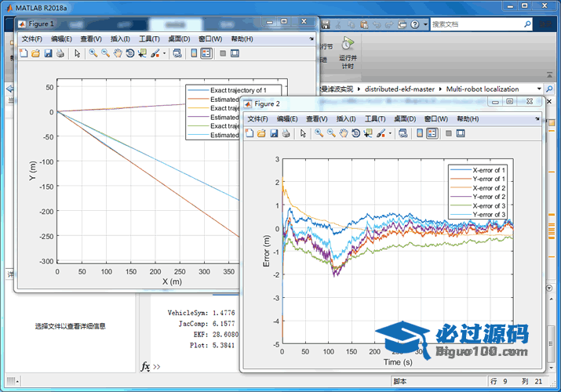Click 运行并计时 run and time button
Image resolution: width=561 pixels, height=392 pixels.
coord(348,53)
